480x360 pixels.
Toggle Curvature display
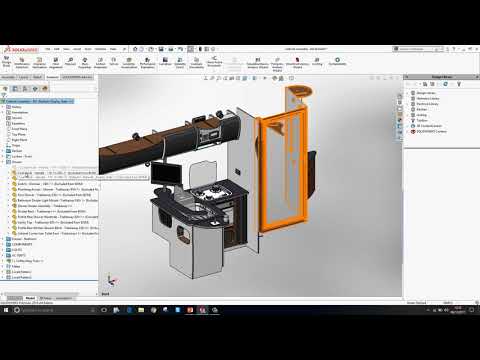pyautogui.click(x=165, y=61)
